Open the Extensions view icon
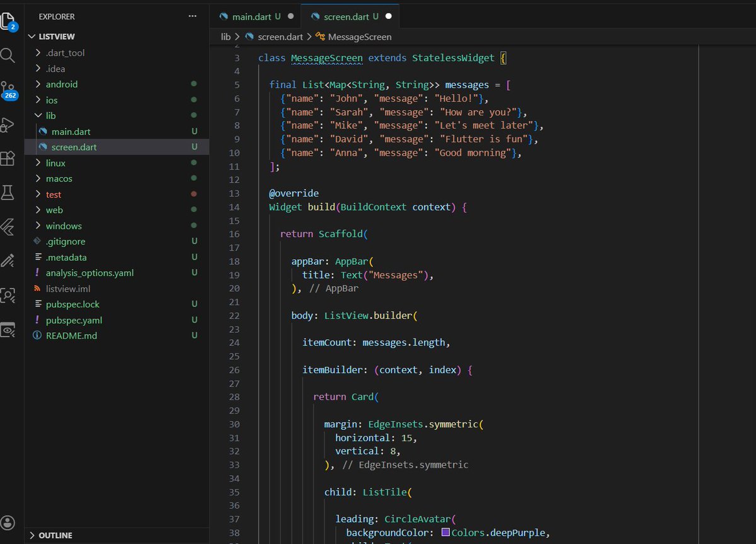The image size is (756, 544). point(8,158)
